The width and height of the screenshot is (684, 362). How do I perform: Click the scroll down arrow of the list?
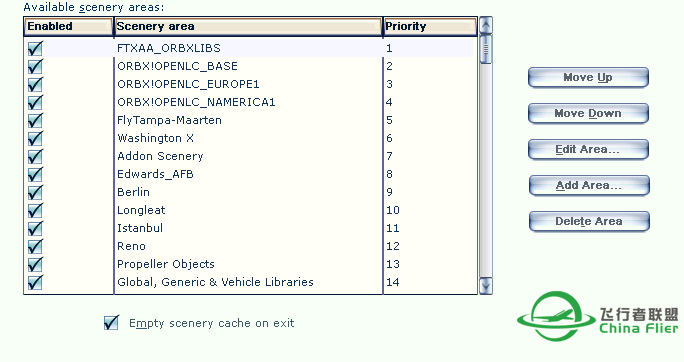pyautogui.click(x=486, y=286)
